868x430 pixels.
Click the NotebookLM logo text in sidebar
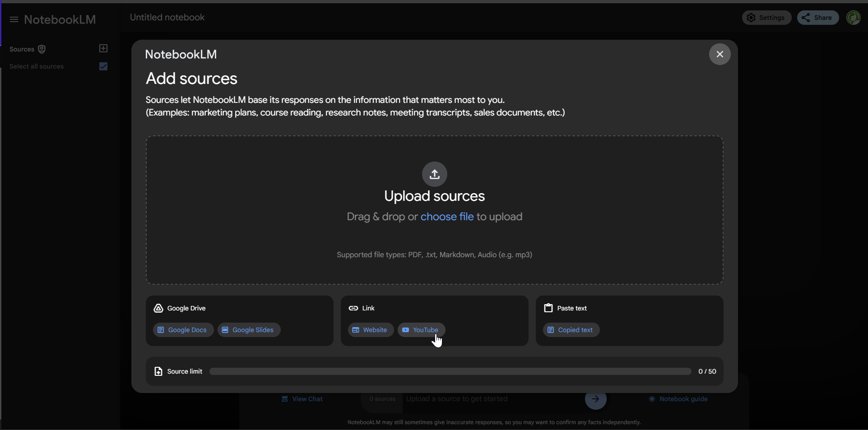coord(60,19)
